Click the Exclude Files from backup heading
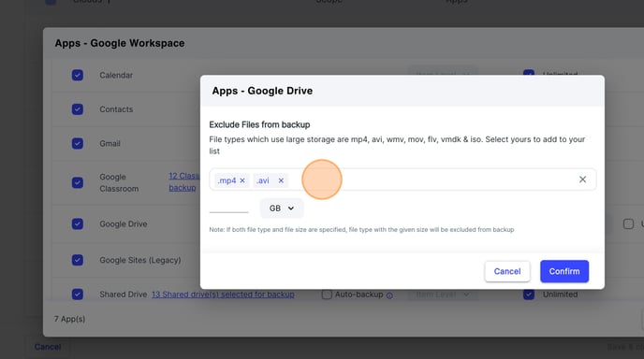This screenshot has height=359, width=644. coord(259,124)
